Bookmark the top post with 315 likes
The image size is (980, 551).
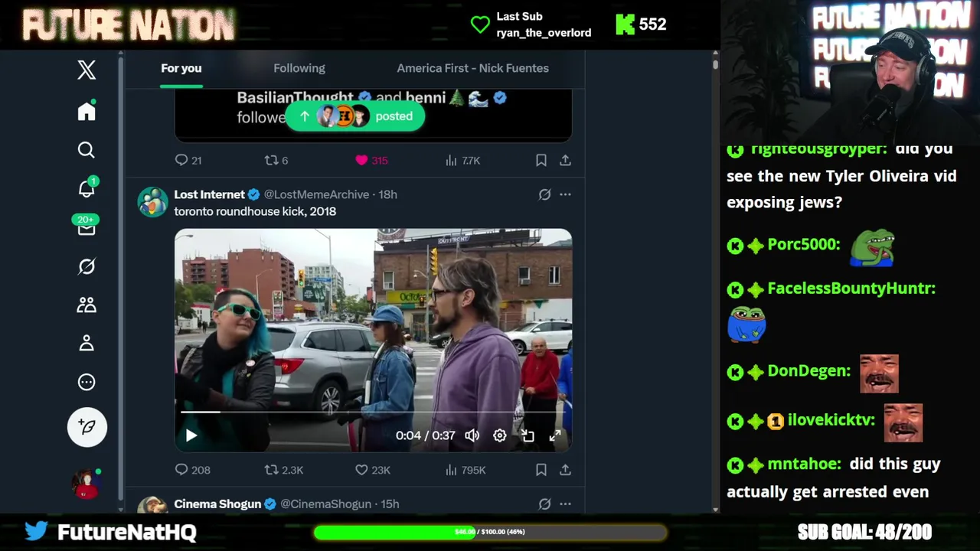coord(541,160)
